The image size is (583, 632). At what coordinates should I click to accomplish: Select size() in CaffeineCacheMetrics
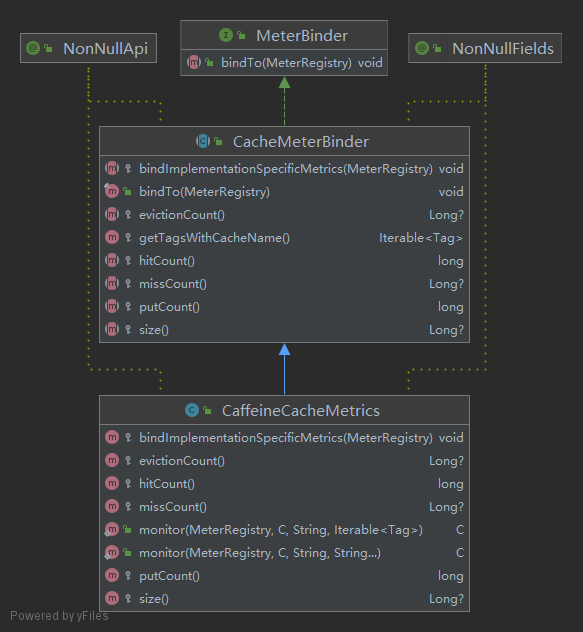[284, 598]
